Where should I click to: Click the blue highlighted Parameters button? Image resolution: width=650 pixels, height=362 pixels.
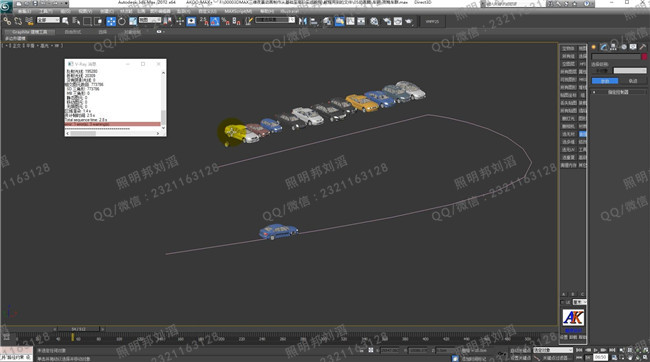(605, 81)
